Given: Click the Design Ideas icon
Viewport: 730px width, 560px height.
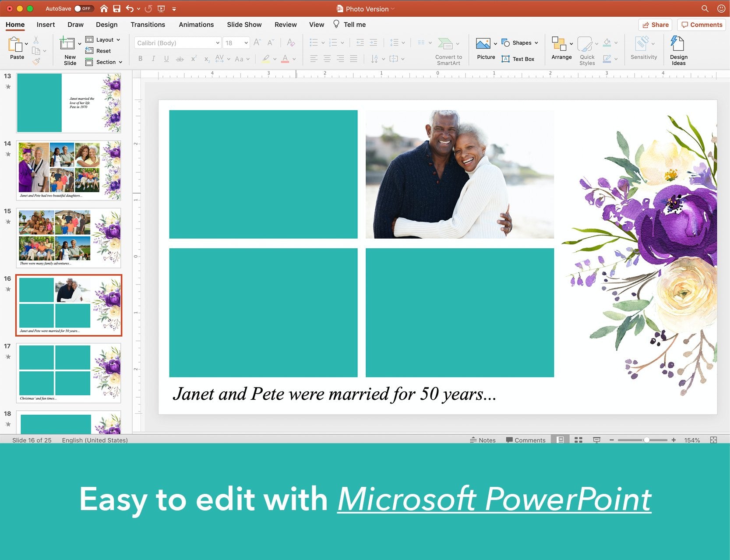Looking at the screenshot, I should pyautogui.click(x=678, y=44).
